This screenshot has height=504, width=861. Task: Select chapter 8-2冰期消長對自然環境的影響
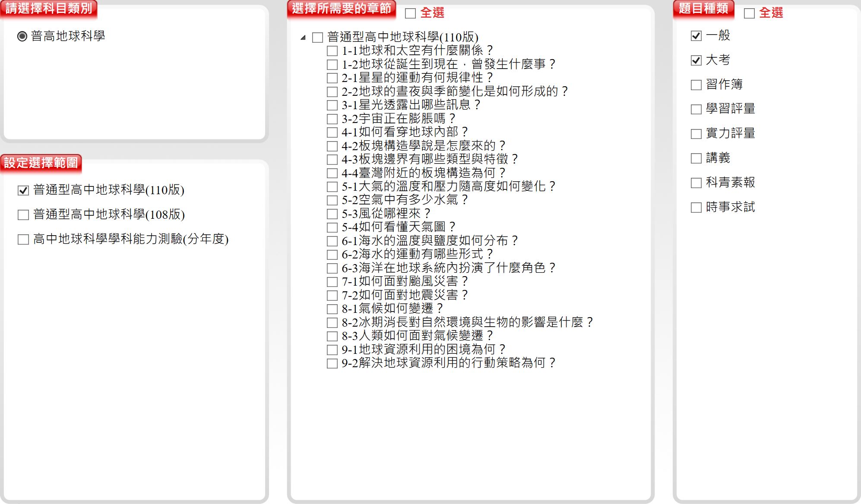(332, 323)
